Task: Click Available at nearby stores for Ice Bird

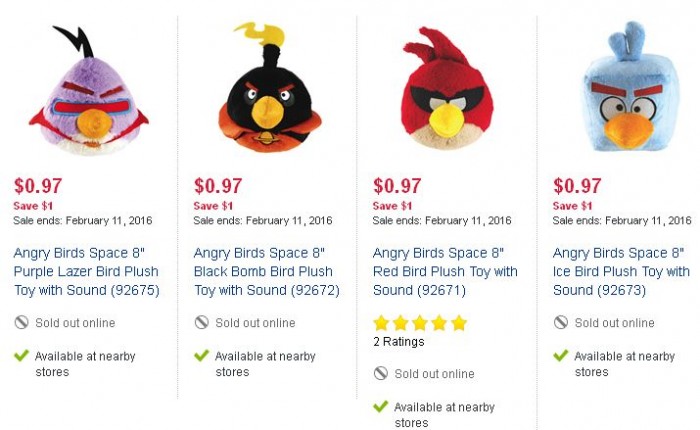Action: pyautogui.click(x=625, y=364)
